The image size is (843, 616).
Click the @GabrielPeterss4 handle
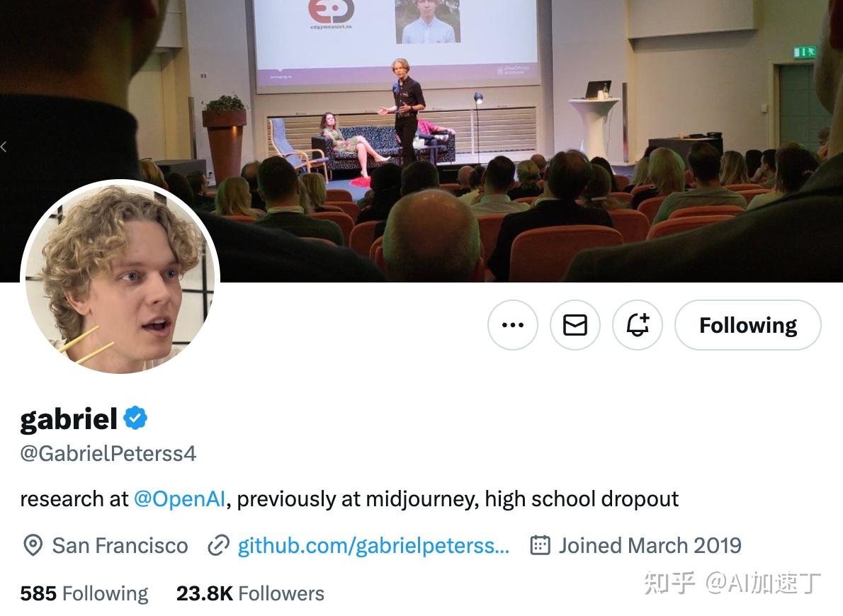tap(108, 454)
